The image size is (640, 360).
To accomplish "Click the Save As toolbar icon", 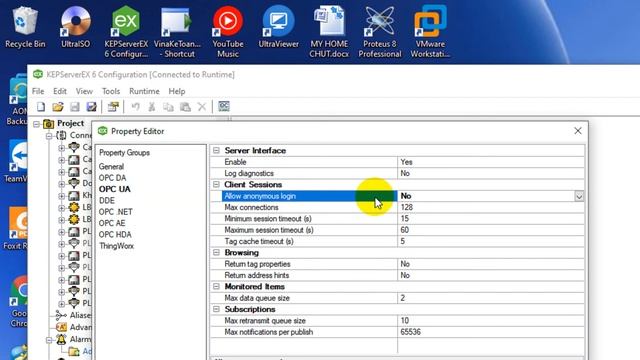I will 91,107.
